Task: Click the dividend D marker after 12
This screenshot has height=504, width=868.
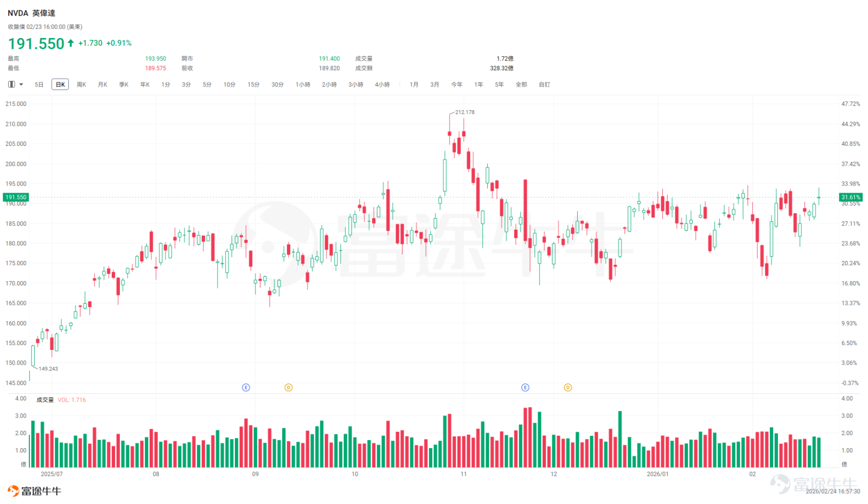Action: pos(567,387)
